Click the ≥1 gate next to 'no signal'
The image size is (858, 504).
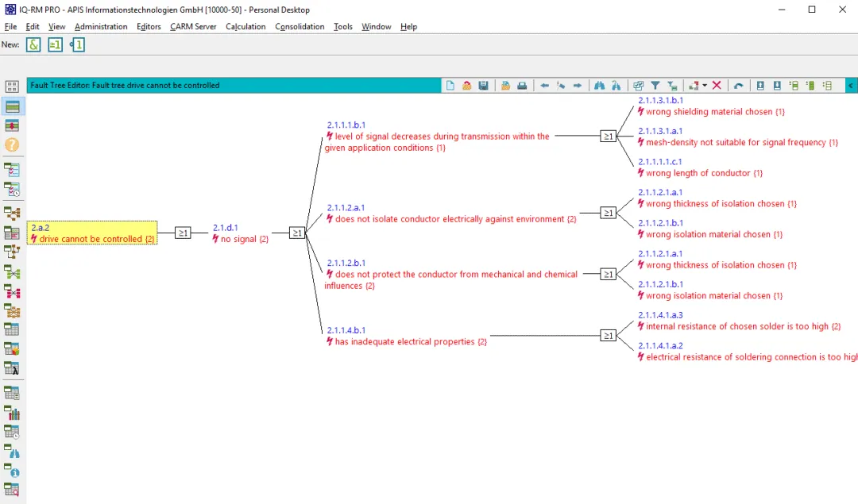click(x=297, y=233)
